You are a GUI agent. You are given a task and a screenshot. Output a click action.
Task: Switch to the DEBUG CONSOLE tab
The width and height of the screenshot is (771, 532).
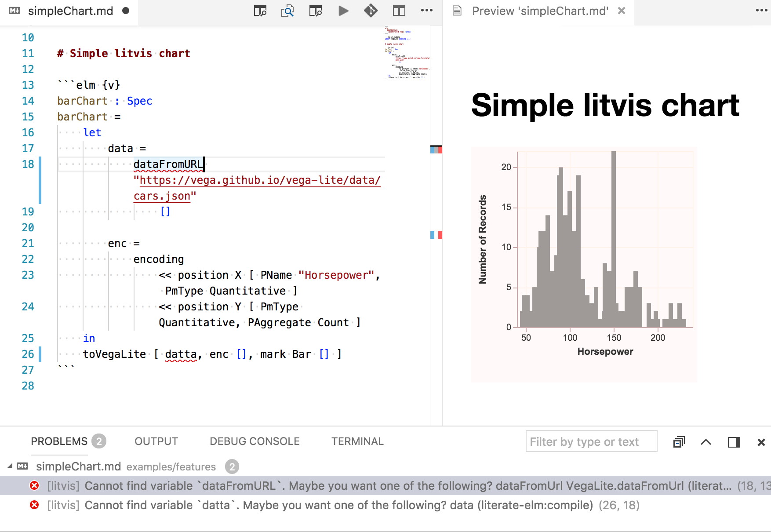[255, 441]
